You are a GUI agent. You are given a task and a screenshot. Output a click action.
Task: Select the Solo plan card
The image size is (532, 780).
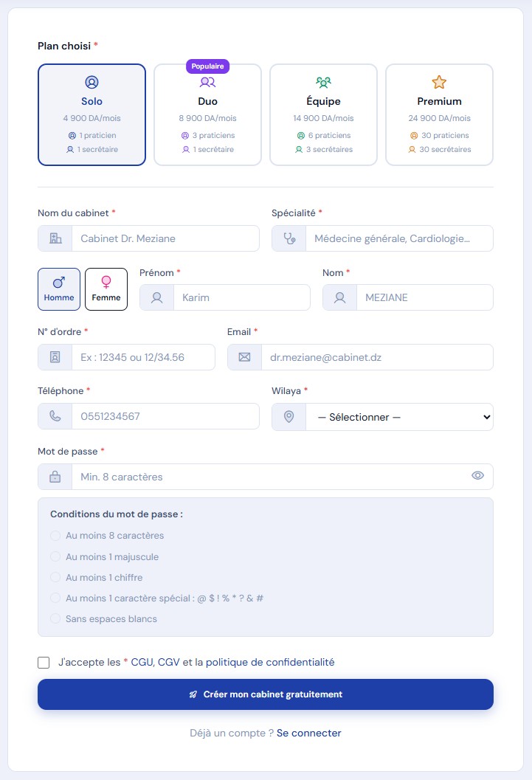coord(91,114)
